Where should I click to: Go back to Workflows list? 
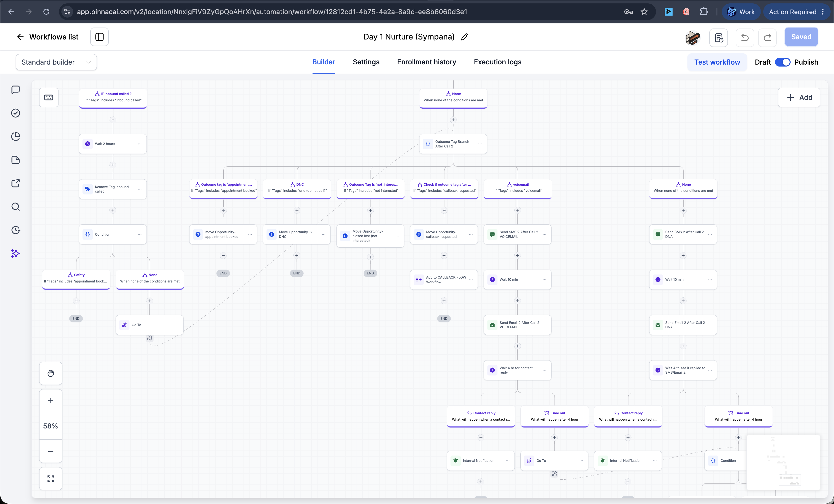[47, 37]
